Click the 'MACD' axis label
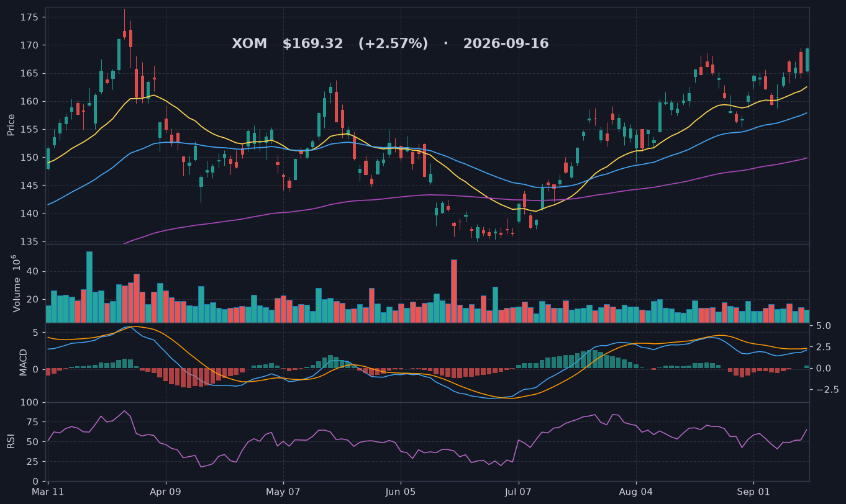Image resolution: width=846 pixels, height=504 pixels. tap(23, 362)
